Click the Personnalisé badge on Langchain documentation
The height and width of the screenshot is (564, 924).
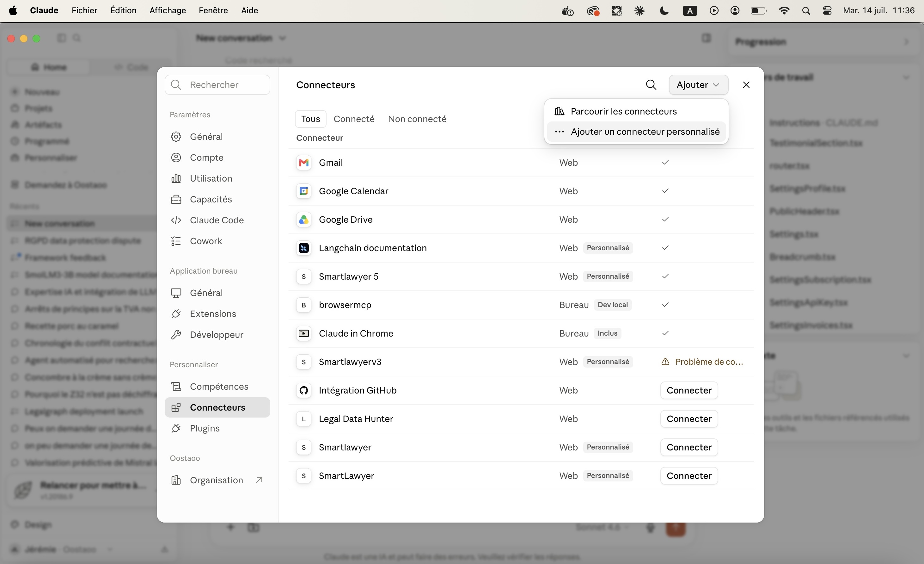point(608,248)
